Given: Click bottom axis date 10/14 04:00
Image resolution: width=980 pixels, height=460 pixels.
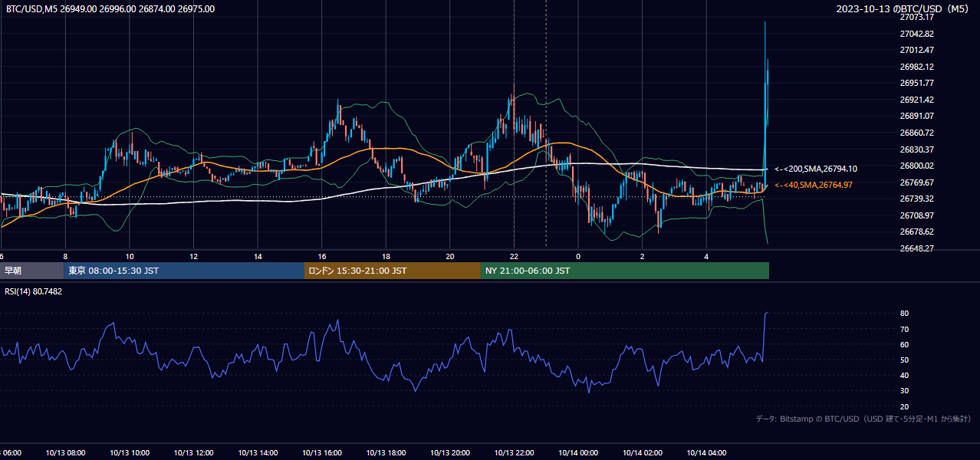Looking at the screenshot, I should (706, 452).
